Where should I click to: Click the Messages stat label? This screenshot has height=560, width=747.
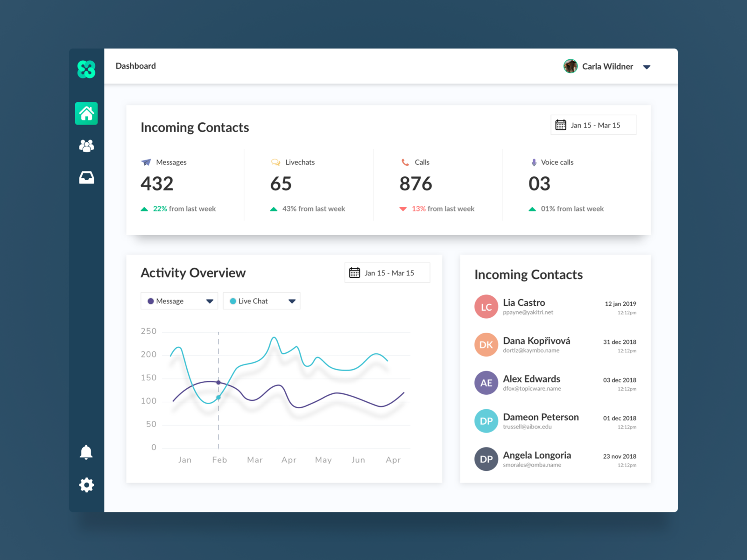(x=171, y=162)
